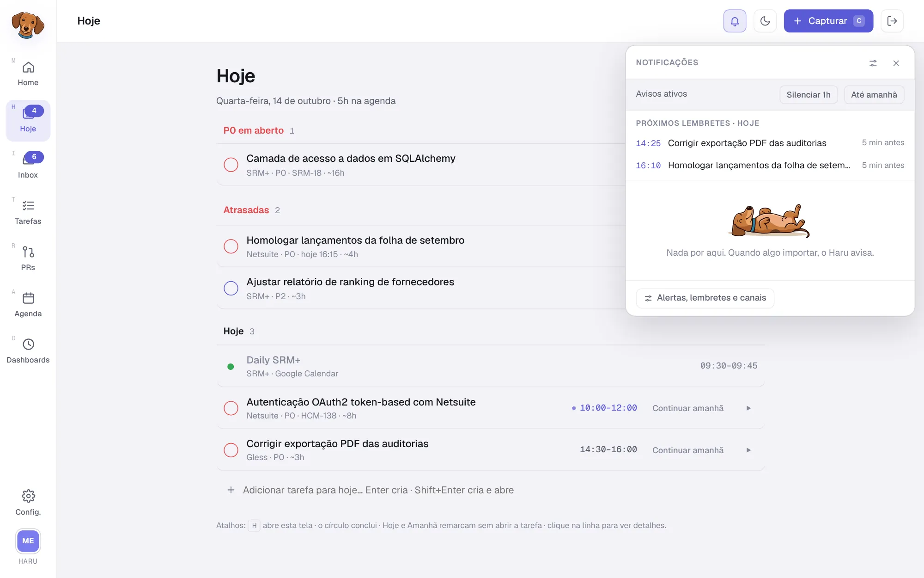Switch to dark mode with moon icon

coord(765,21)
